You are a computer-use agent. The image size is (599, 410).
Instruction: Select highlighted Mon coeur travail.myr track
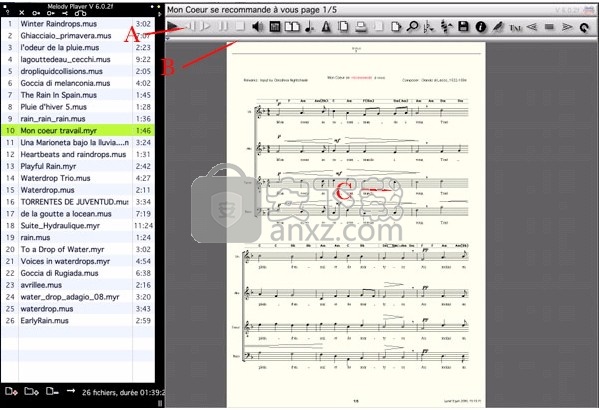tap(78, 130)
